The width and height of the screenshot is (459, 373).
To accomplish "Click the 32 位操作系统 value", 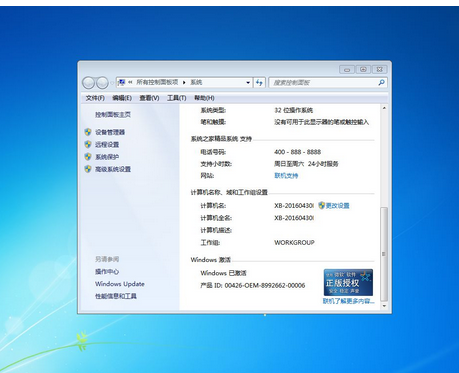I will 294,110.
